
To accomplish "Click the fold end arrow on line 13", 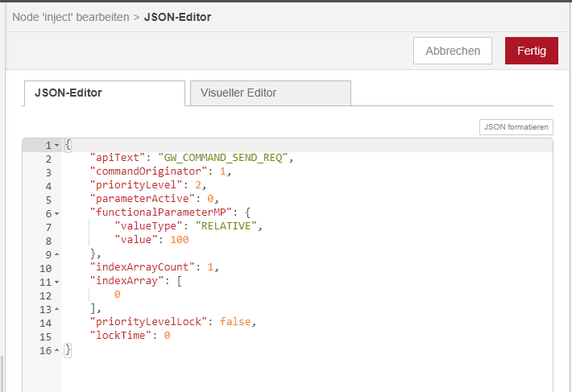I will [x=57, y=309].
